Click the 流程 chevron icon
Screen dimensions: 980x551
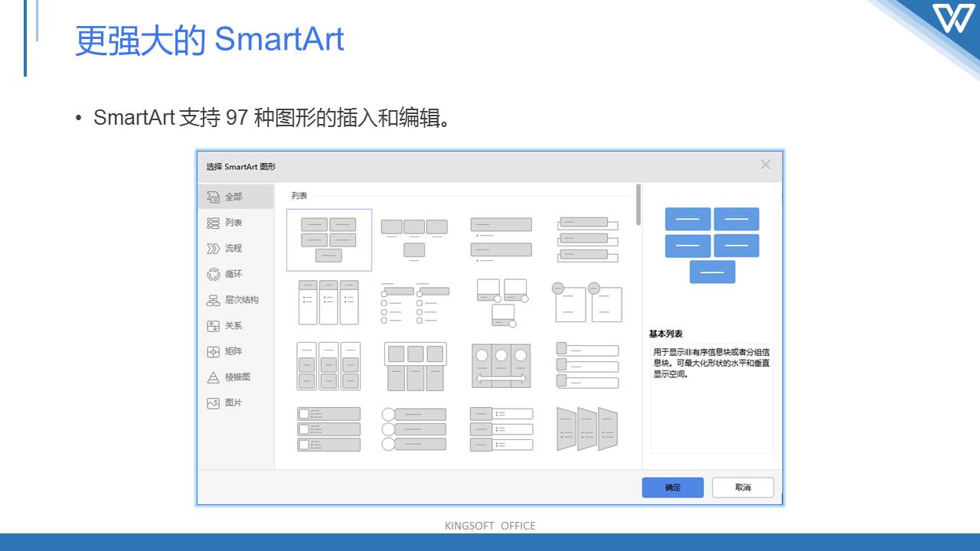pyautogui.click(x=214, y=249)
